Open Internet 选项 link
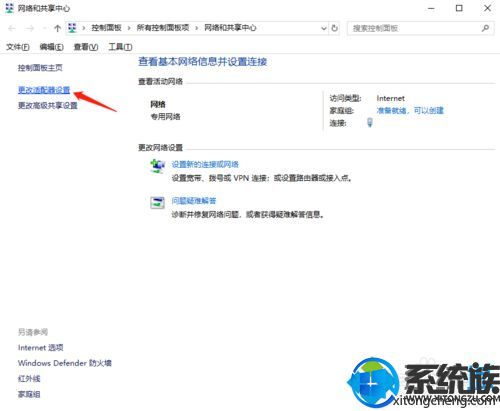 41,348
